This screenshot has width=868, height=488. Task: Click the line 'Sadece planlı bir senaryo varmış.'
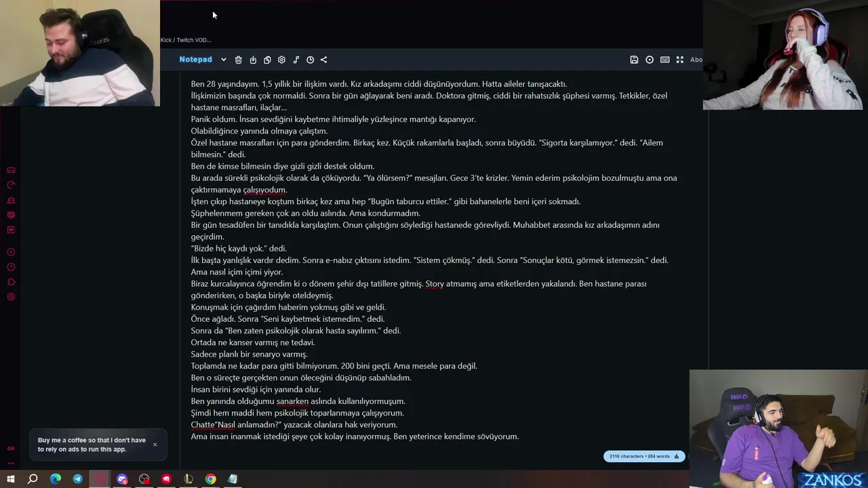[x=250, y=354]
